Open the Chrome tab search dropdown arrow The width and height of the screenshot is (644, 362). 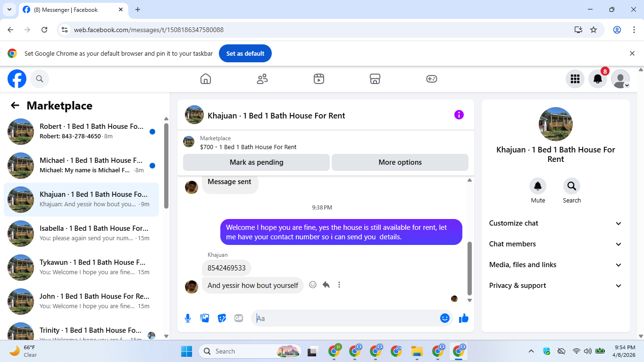click(x=9, y=9)
